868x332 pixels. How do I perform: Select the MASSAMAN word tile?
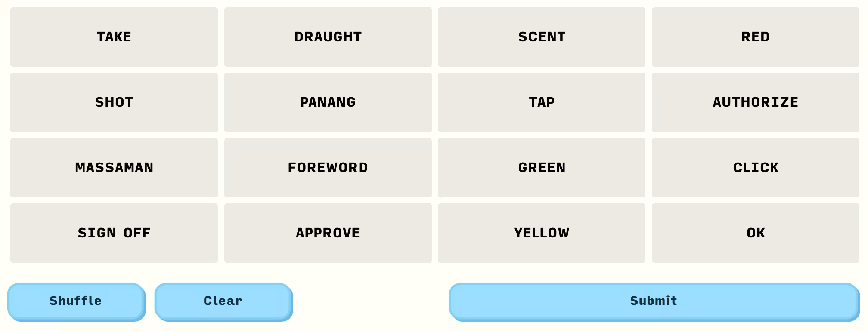coord(114,168)
